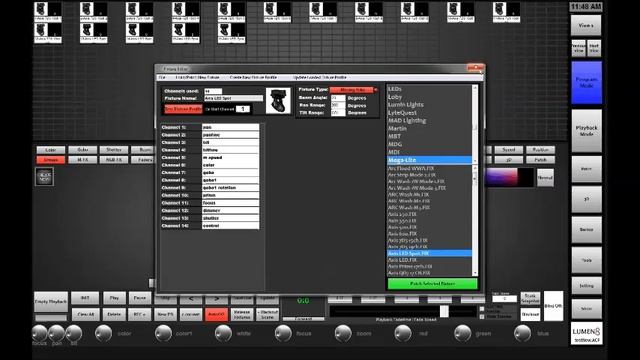Click the pan knob at bottom left
640x360 pixels.
pyautogui.click(x=57, y=333)
